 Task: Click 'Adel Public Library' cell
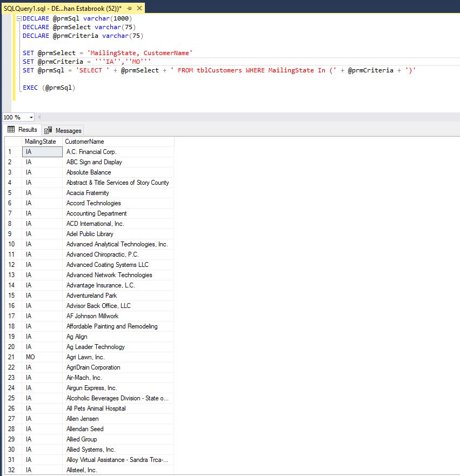118,234
